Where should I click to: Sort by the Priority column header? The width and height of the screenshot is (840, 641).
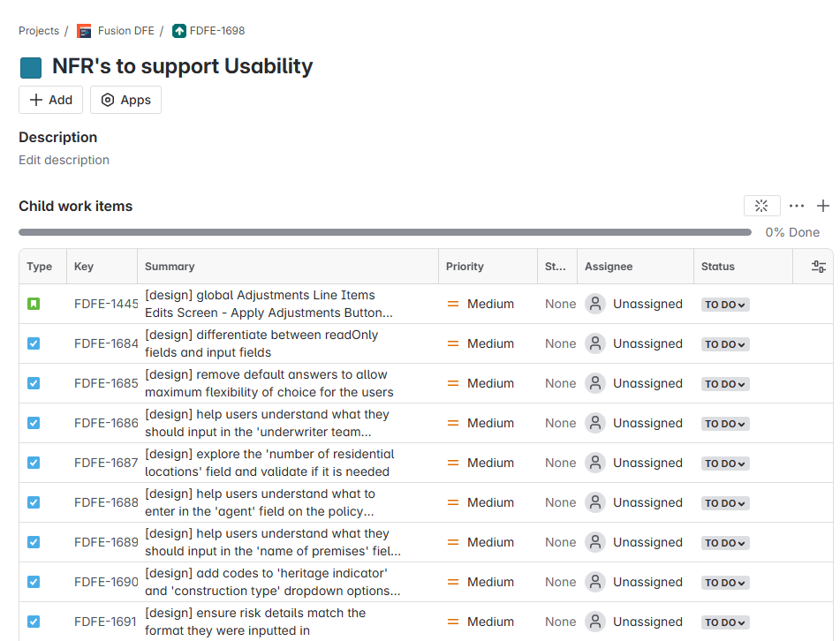(x=465, y=267)
